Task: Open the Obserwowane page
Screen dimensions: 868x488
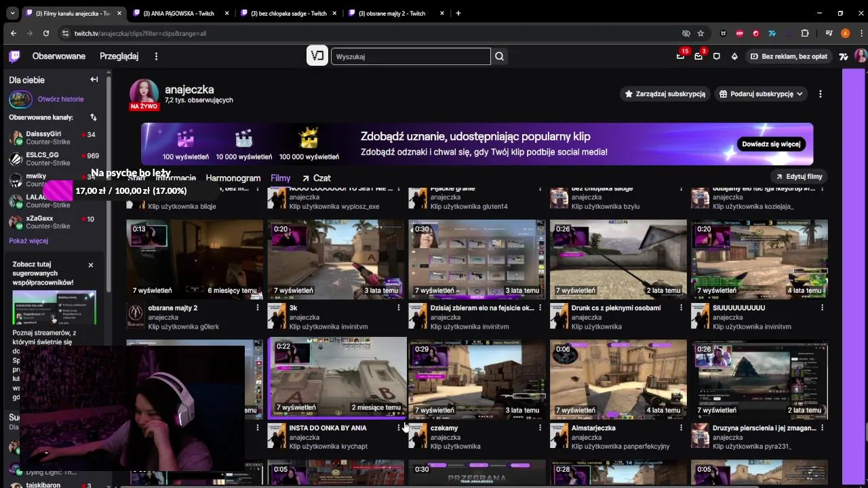Action: [x=59, y=56]
